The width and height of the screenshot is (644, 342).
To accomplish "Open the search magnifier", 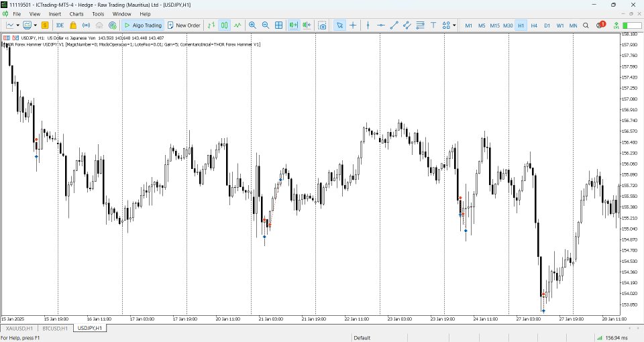I will coord(586,25).
